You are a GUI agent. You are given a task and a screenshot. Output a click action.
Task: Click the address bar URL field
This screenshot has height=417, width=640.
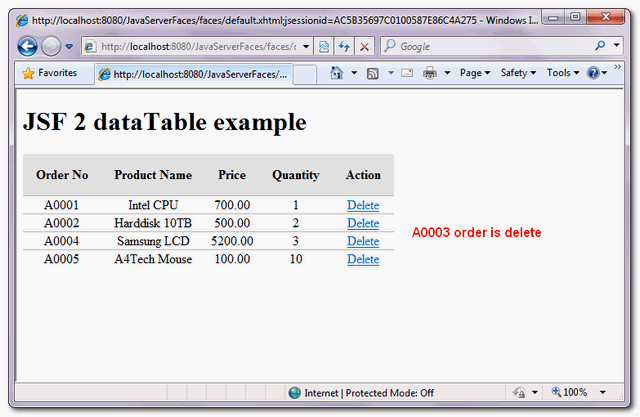tap(200, 47)
